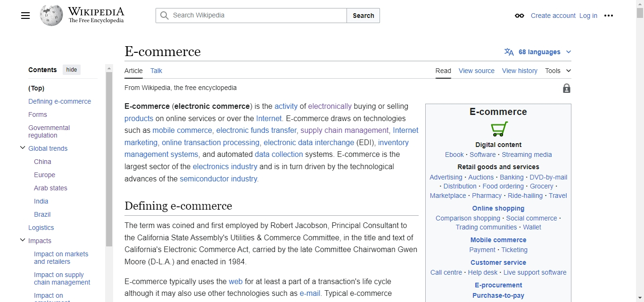Focus the Search Wikipedia input field
644x302 pixels.
click(251, 16)
